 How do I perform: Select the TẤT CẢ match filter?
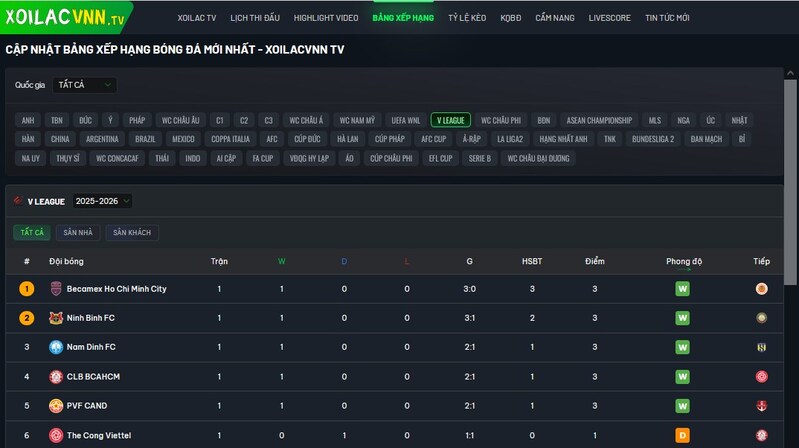coord(31,233)
